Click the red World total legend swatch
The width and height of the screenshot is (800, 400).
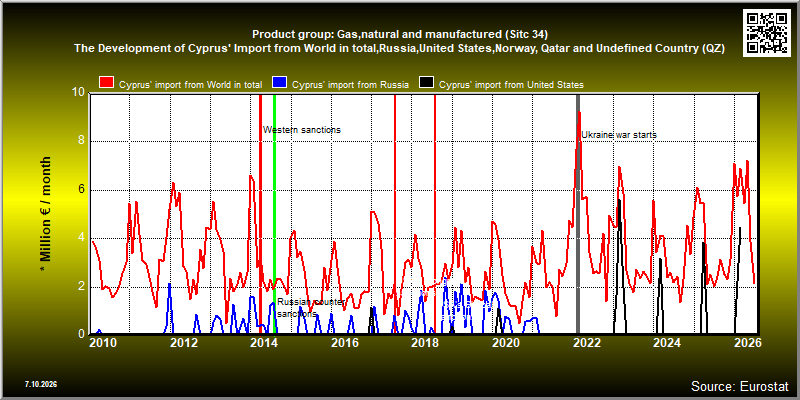pos(106,84)
